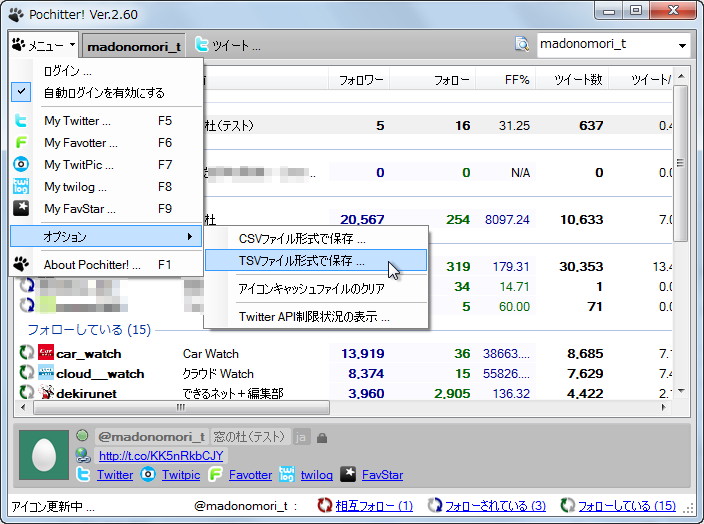Click the dekirunet avatar icon

pos(46,392)
